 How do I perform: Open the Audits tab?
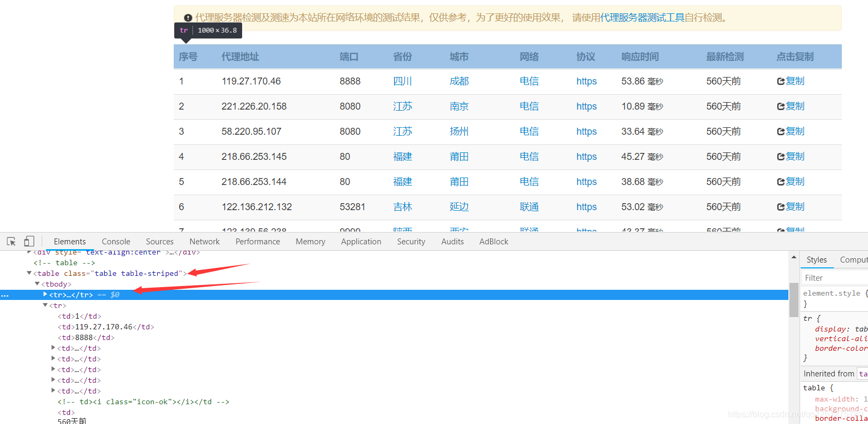[x=453, y=242]
